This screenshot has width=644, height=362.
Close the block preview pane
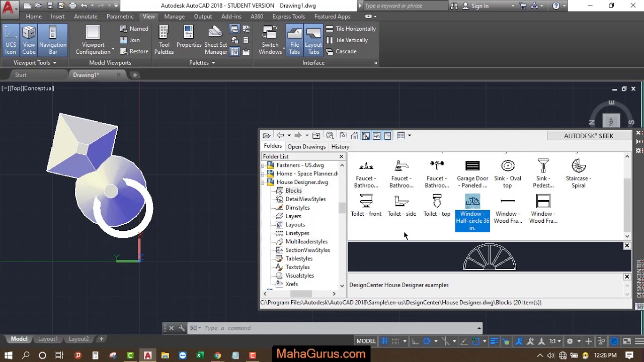627,246
